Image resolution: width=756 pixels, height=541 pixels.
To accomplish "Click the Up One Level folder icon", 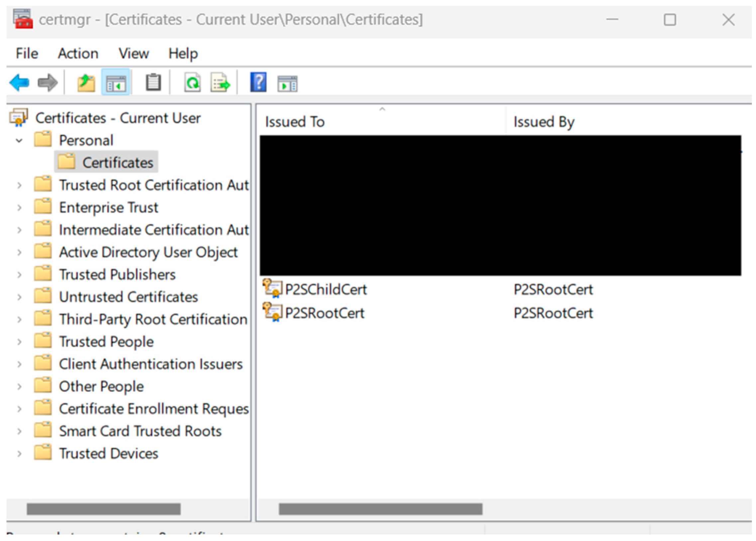I will (86, 82).
